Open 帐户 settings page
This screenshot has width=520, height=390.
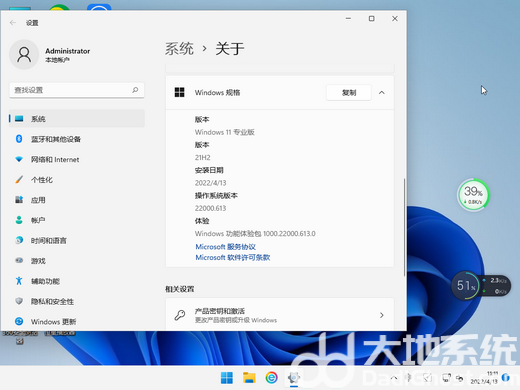point(77,220)
